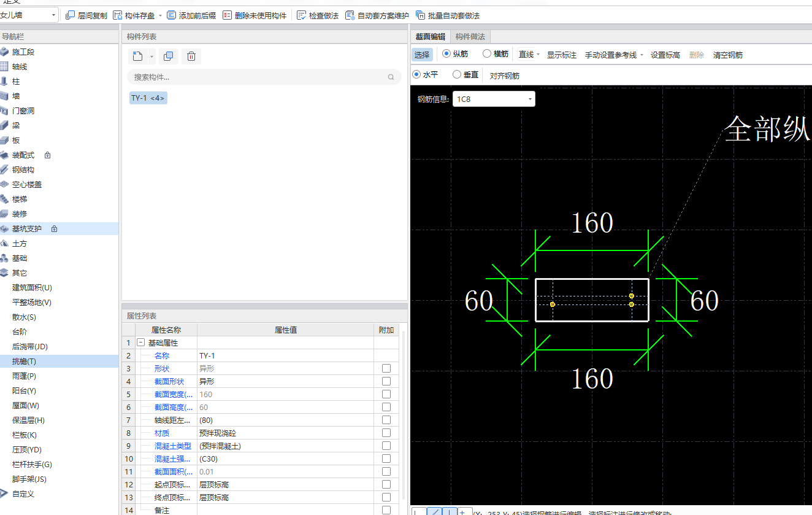This screenshot has width=812, height=515.
Task: Open the dropdown arrow beside new component
Action: [x=151, y=57]
